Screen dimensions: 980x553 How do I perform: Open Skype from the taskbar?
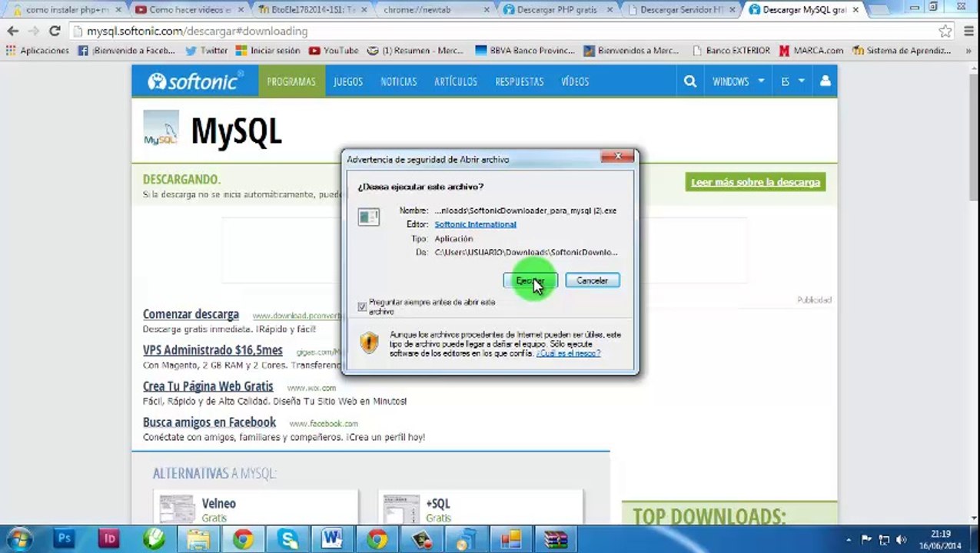coord(288,539)
